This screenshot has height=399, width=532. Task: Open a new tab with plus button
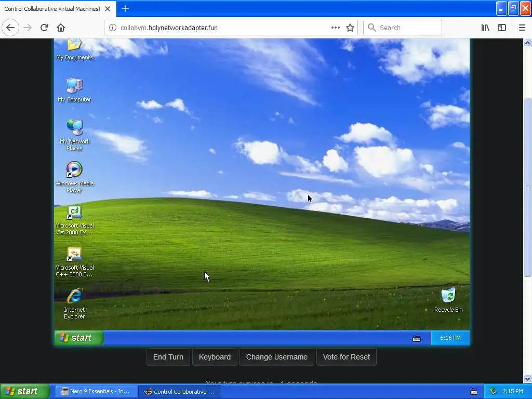coord(125,8)
